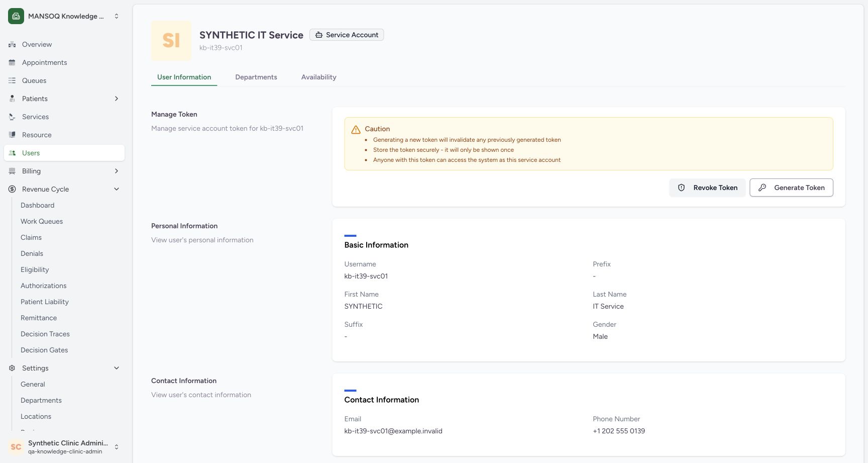This screenshot has height=463, width=868.
Task: Click the MANSOQ Knowledge organization name
Action: pos(66,16)
